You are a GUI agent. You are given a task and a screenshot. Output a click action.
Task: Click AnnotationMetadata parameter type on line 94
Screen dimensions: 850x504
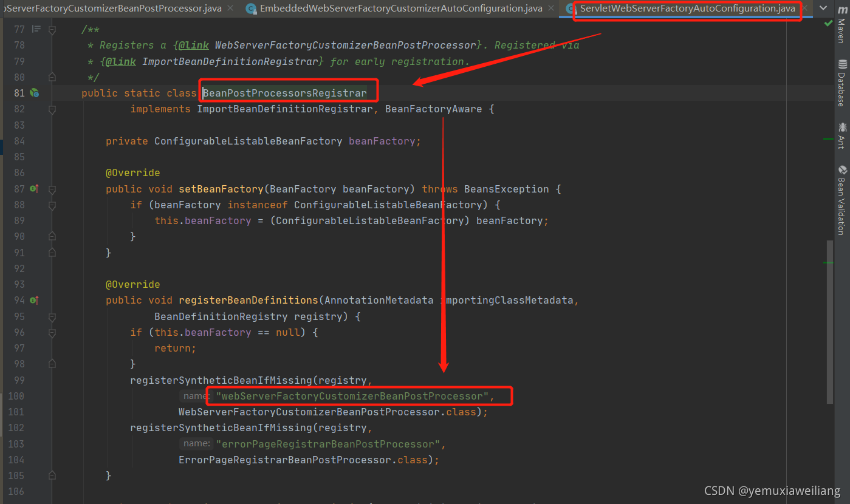pyautogui.click(x=379, y=300)
